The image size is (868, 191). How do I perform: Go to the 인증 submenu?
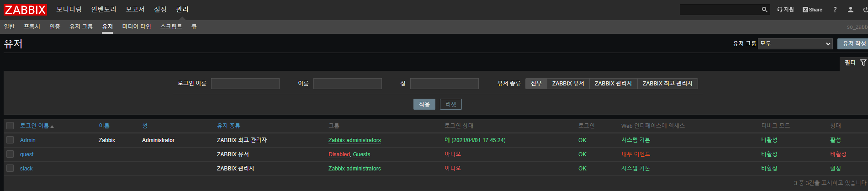click(55, 27)
